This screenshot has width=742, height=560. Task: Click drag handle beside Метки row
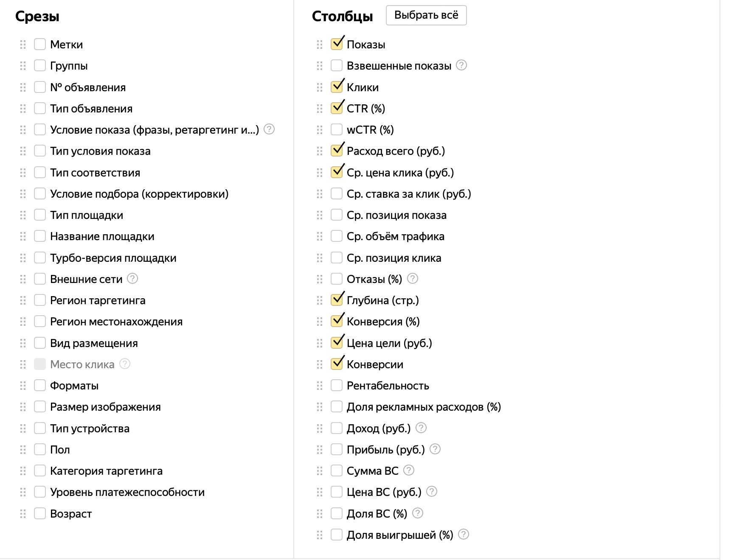point(23,45)
